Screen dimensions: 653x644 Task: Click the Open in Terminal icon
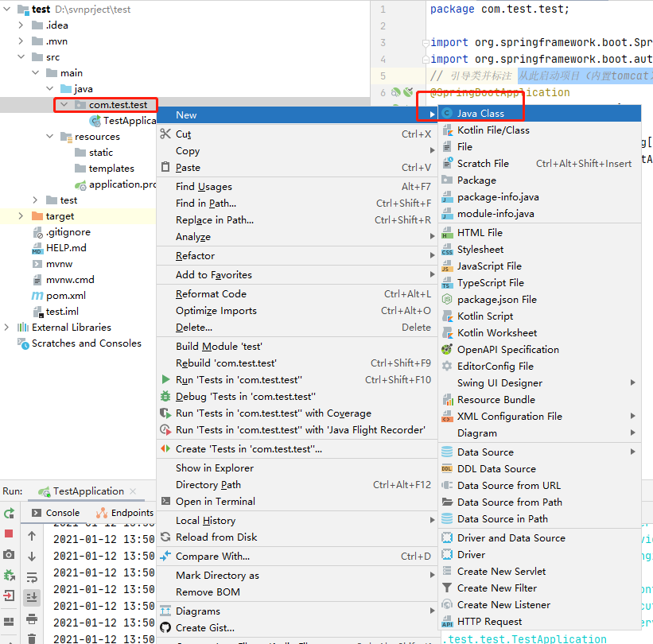click(165, 501)
